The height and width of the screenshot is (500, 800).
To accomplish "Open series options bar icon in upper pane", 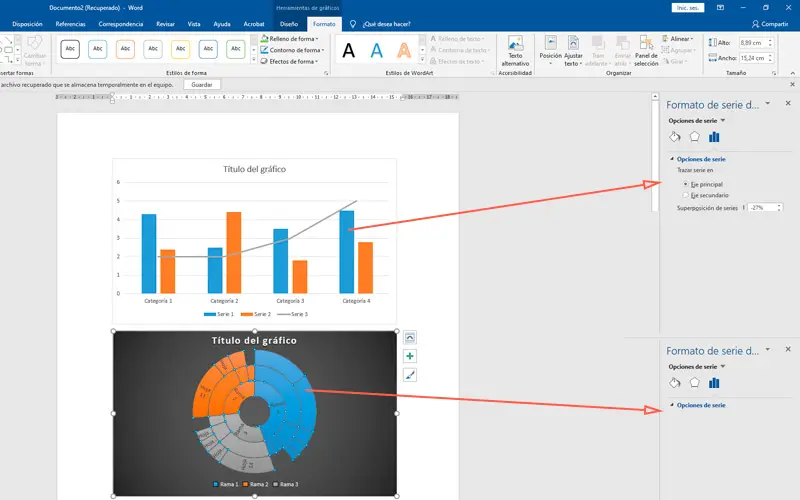I will click(x=714, y=137).
